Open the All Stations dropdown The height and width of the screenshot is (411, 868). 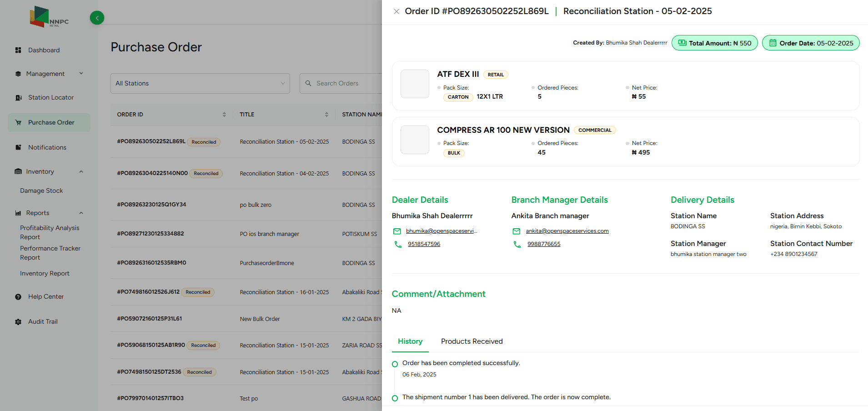pos(200,84)
